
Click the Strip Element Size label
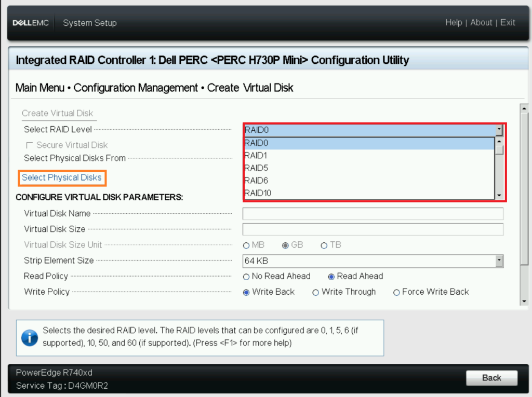(x=59, y=261)
